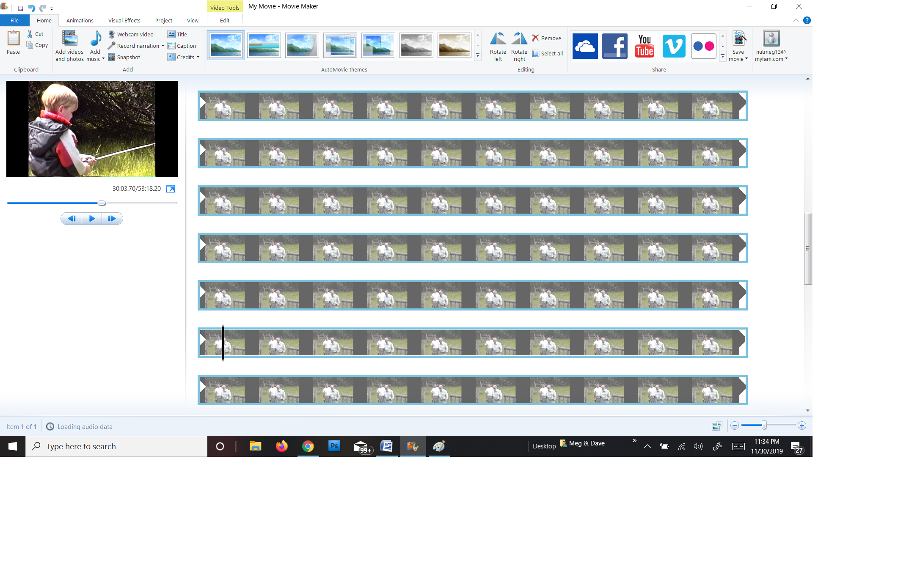
Task: Open the Project tab
Action: point(163,20)
